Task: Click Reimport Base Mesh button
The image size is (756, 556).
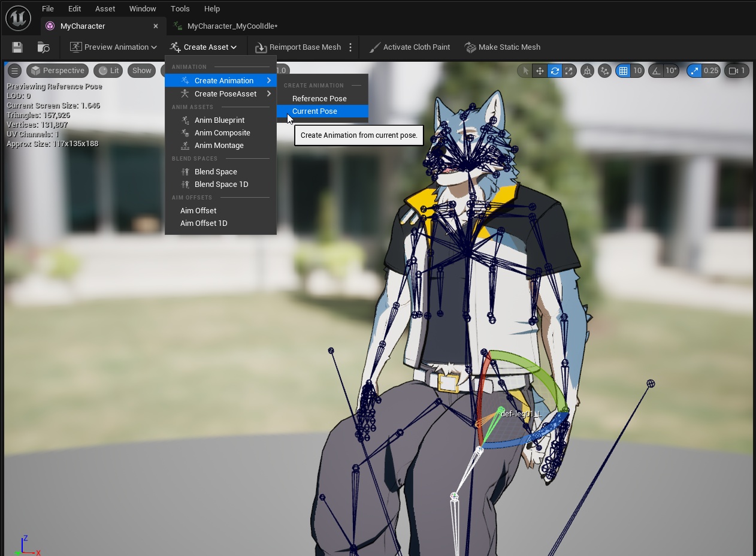Action: (x=298, y=47)
